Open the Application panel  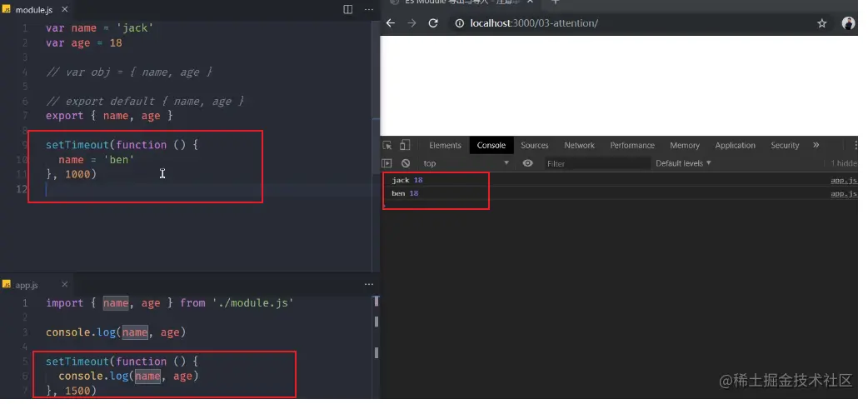(735, 146)
